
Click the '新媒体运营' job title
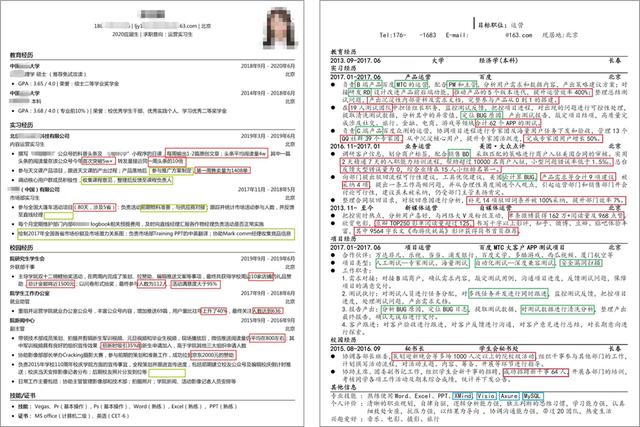[x=421, y=208]
